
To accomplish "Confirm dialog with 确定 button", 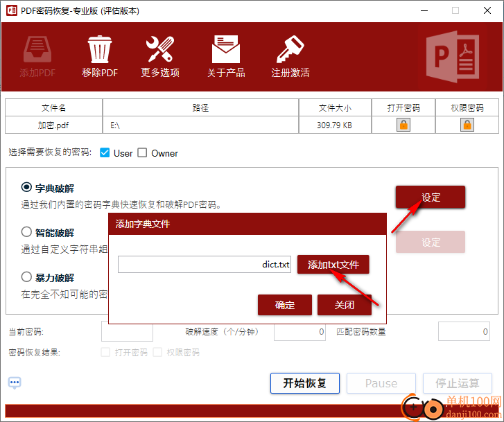I will tap(285, 305).
